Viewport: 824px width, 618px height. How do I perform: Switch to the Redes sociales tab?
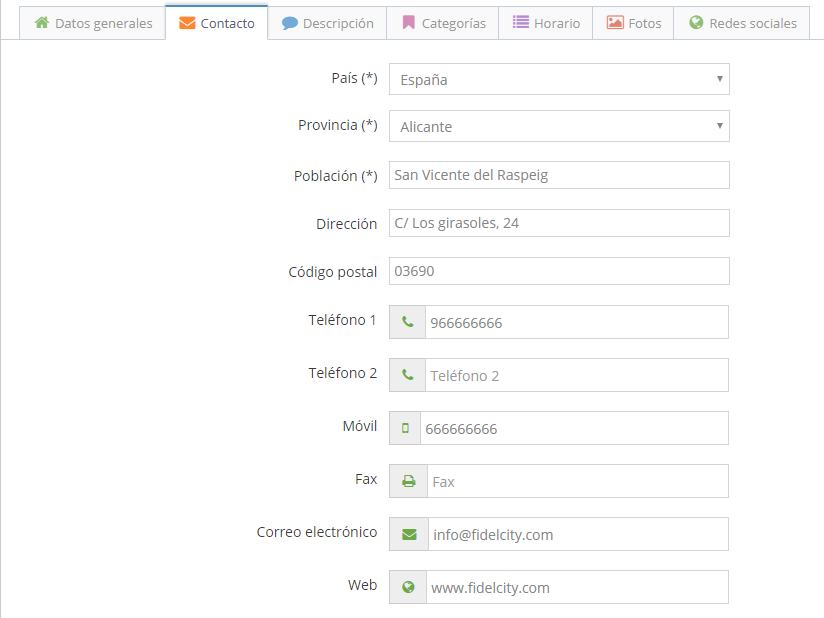point(742,23)
